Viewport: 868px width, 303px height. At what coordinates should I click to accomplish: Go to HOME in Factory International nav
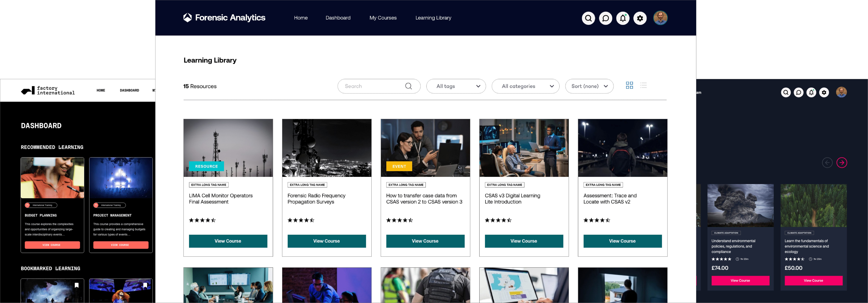[x=101, y=90]
